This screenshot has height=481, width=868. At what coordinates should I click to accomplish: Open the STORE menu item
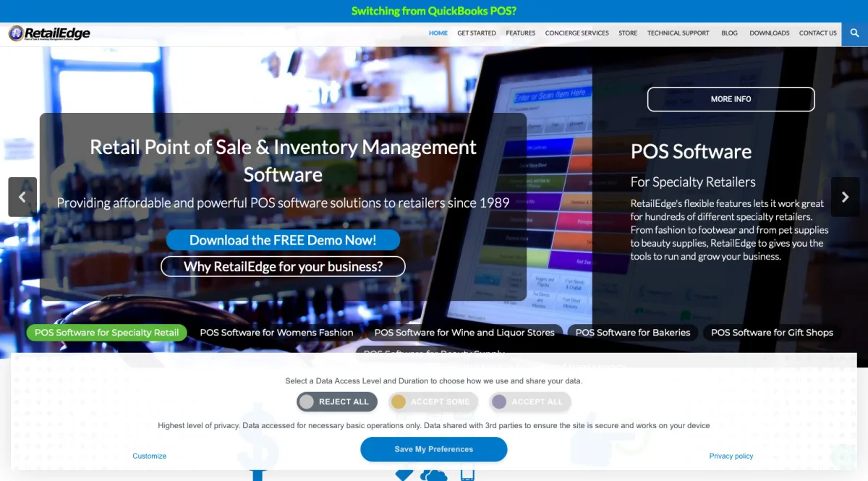tap(628, 33)
